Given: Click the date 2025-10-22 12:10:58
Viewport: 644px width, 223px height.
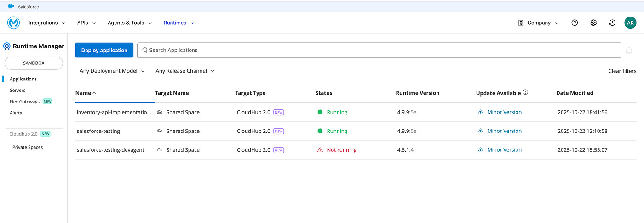Looking at the screenshot, I should point(582,131).
